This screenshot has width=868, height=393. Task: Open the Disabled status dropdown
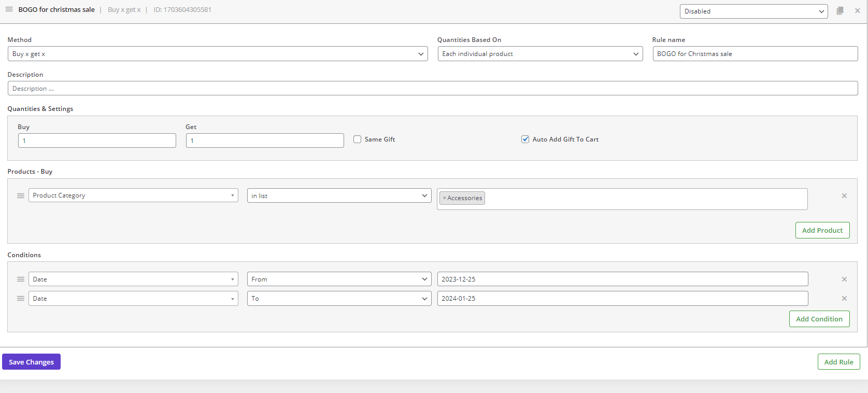754,11
